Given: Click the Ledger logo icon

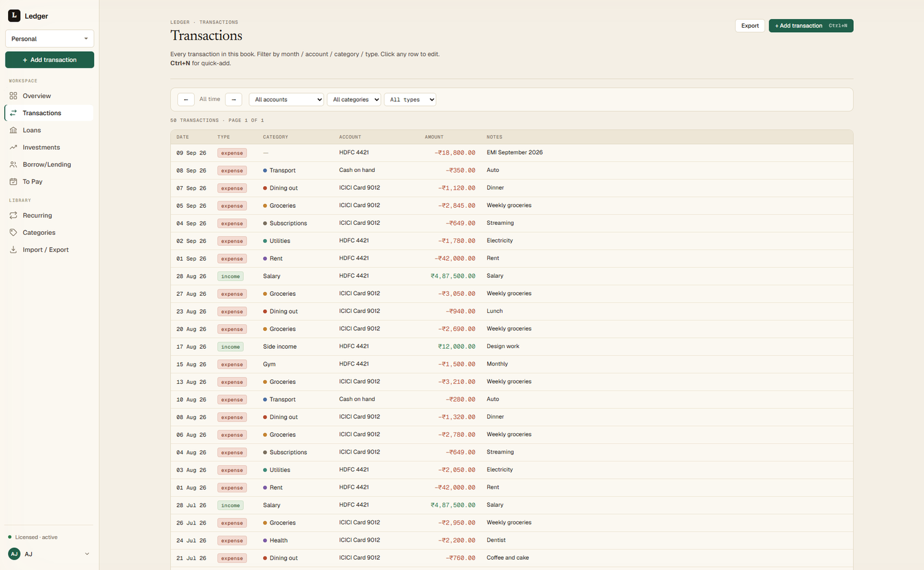Looking at the screenshot, I should click(14, 15).
